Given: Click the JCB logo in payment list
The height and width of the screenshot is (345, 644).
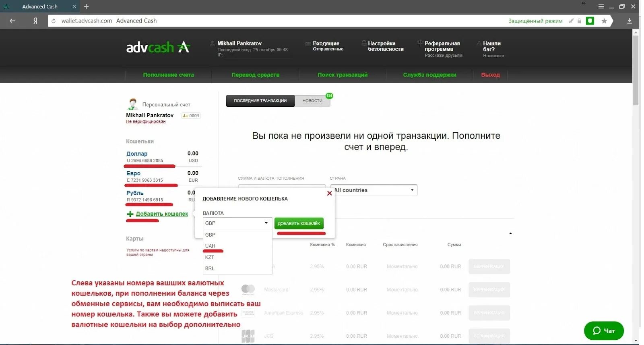Looking at the screenshot, I should tap(248, 336).
